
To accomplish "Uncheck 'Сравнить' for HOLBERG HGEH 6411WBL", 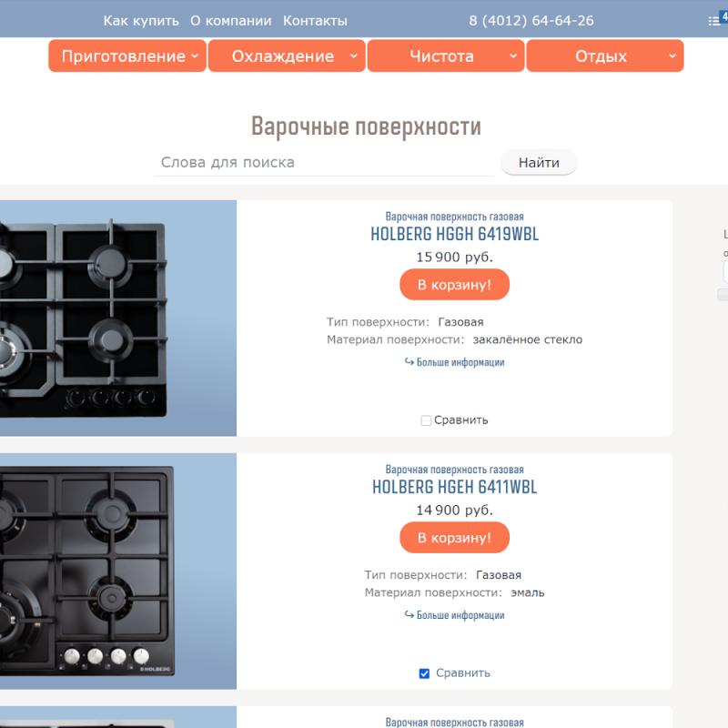I will tap(424, 673).
